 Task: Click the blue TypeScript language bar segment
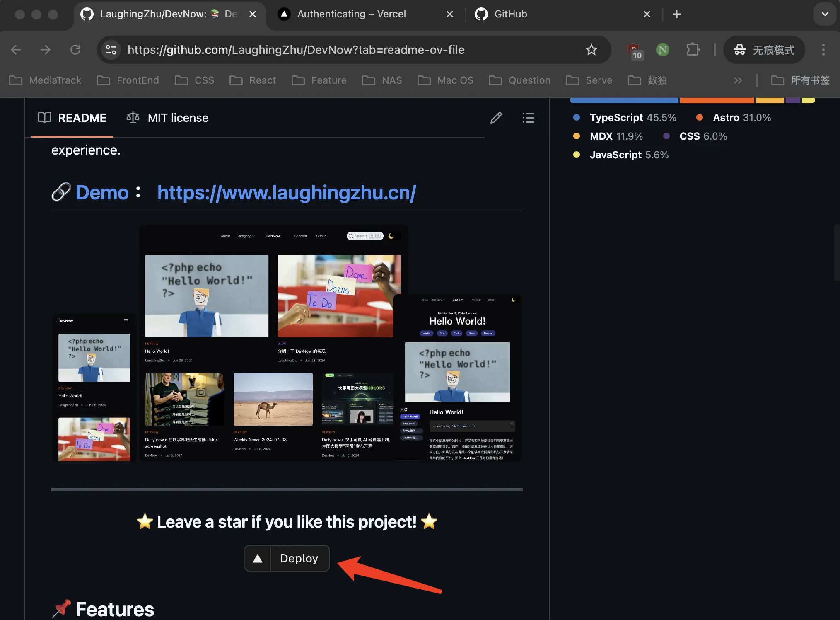coord(624,100)
